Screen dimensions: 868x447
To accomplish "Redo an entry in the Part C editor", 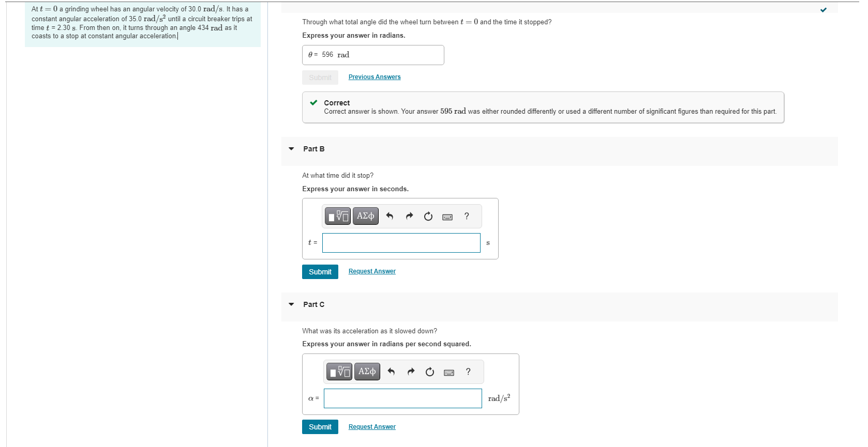I will pos(411,372).
